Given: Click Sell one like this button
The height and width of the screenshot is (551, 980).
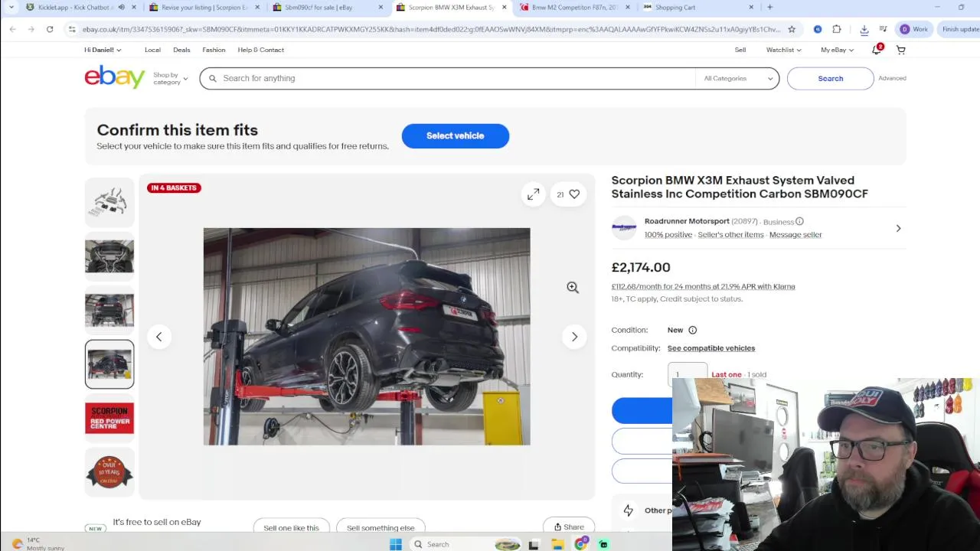Looking at the screenshot, I should point(291,527).
